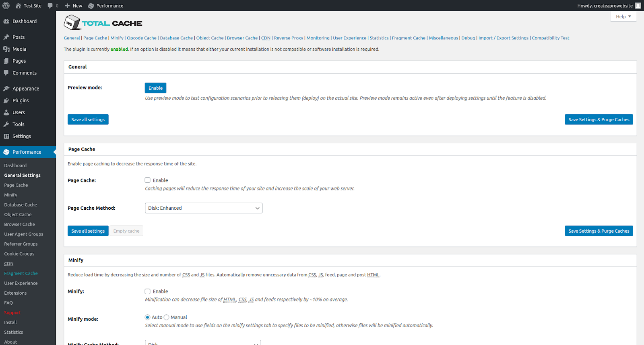Jump to Reverse Proxy anchor link
Image resolution: width=644 pixels, height=345 pixels.
pos(289,38)
